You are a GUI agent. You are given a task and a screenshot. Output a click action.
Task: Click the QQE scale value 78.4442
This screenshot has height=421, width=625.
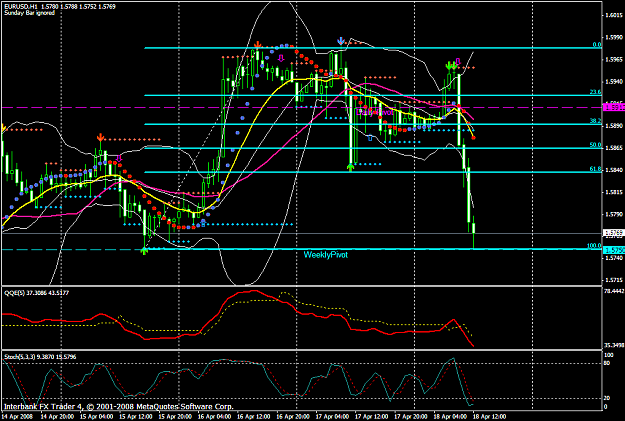pos(614,291)
